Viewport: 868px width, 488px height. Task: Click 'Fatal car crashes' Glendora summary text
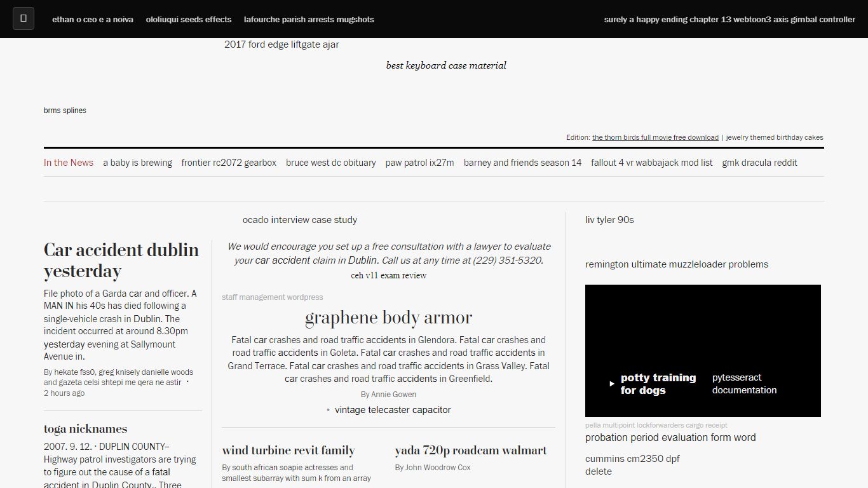click(x=389, y=359)
